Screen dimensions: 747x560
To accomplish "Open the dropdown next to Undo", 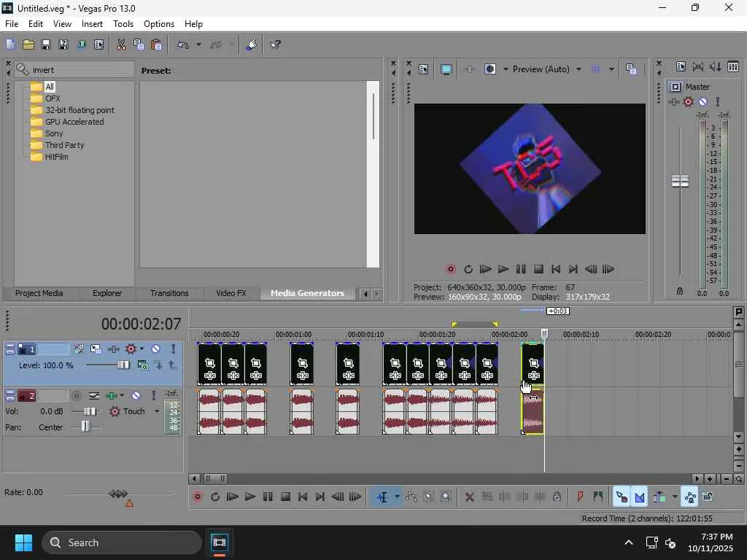I will click(198, 44).
